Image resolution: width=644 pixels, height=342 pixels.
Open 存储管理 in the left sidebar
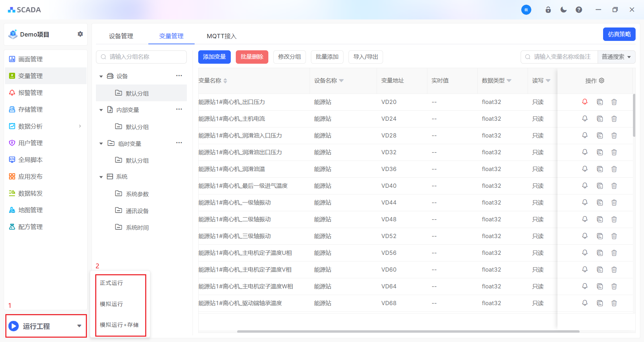click(31, 109)
